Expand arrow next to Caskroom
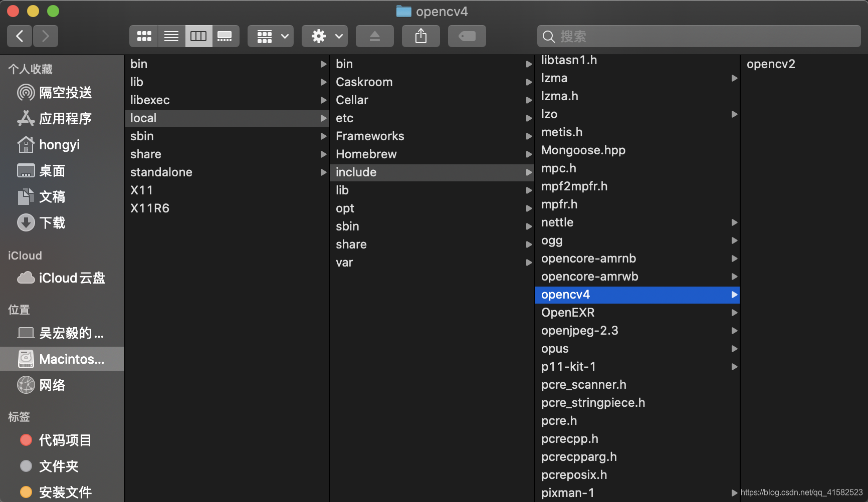The image size is (868, 502). click(x=529, y=82)
